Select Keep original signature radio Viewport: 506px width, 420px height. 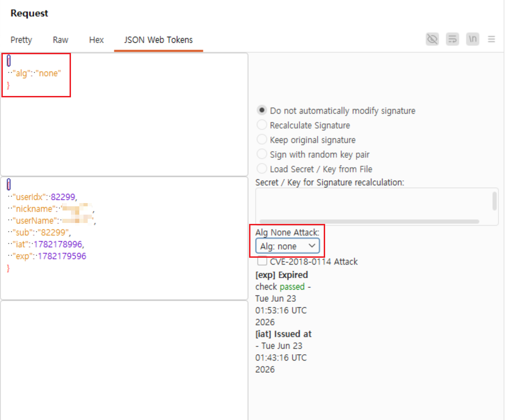point(262,140)
